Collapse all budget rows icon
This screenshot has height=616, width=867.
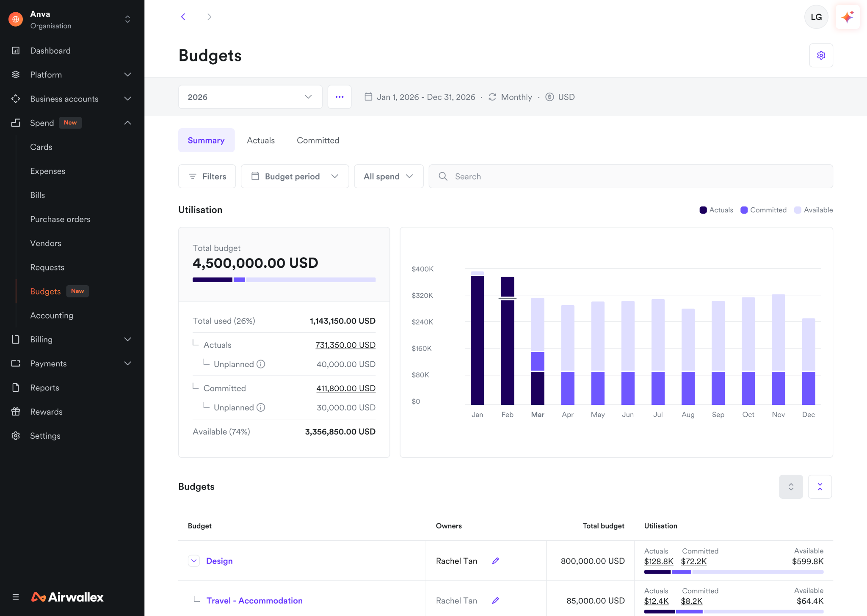(820, 487)
